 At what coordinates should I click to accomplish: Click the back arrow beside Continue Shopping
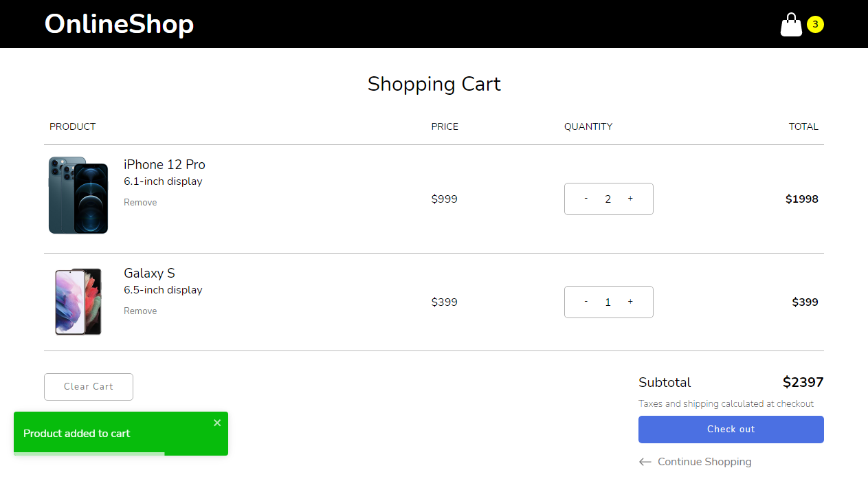pyautogui.click(x=645, y=462)
